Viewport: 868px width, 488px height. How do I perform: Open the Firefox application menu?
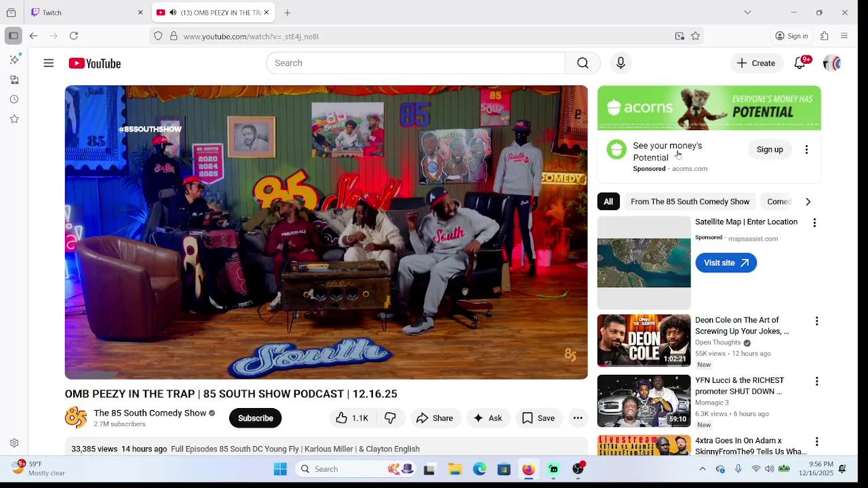point(844,36)
